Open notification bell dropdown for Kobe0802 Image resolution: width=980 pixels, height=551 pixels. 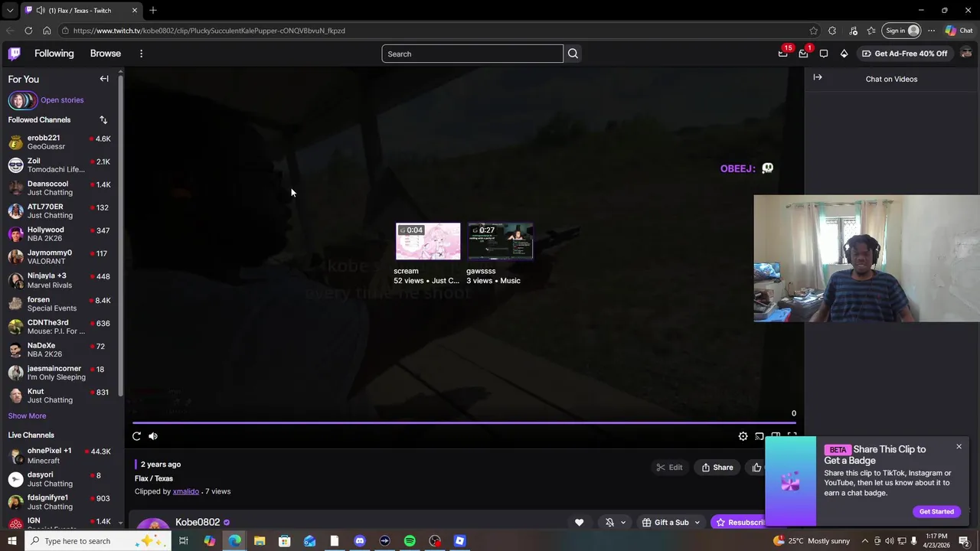tap(615, 523)
